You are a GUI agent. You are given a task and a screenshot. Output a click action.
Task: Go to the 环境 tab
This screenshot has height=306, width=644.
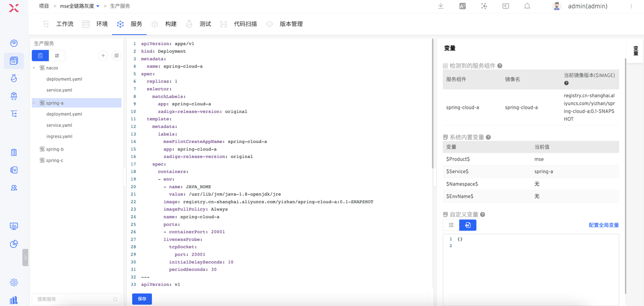tap(102, 24)
